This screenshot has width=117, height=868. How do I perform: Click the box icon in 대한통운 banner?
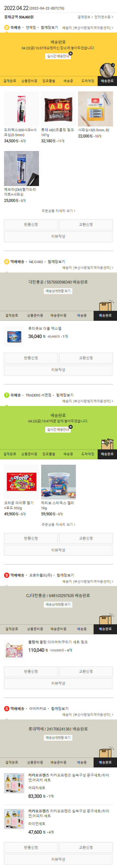point(105,305)
